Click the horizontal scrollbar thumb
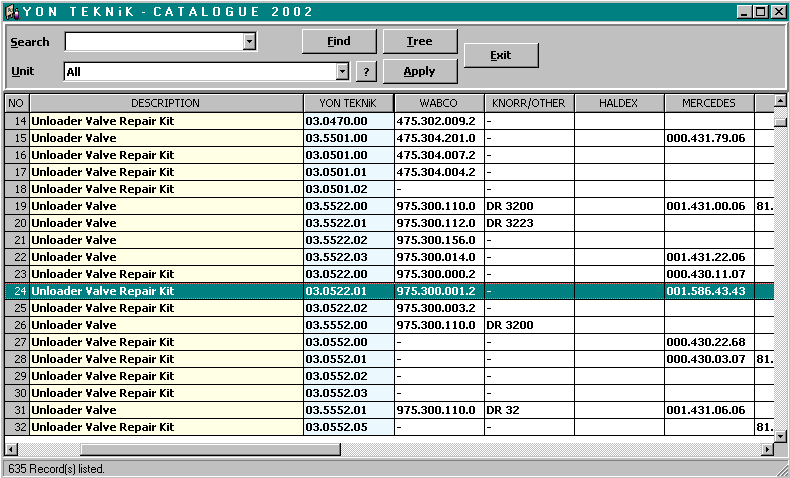The width and height of the screenshot is (790, 478). (x=211, y=449)
